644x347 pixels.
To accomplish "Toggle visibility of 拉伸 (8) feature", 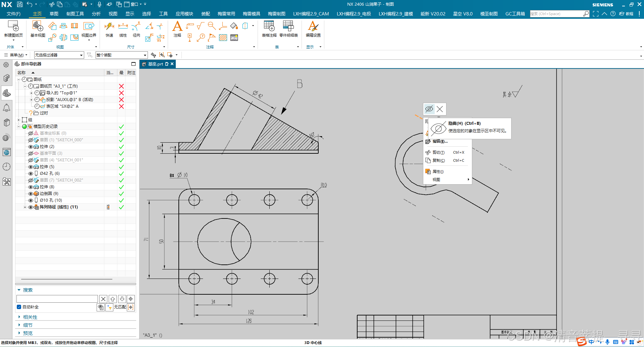I will coord(31,187).
